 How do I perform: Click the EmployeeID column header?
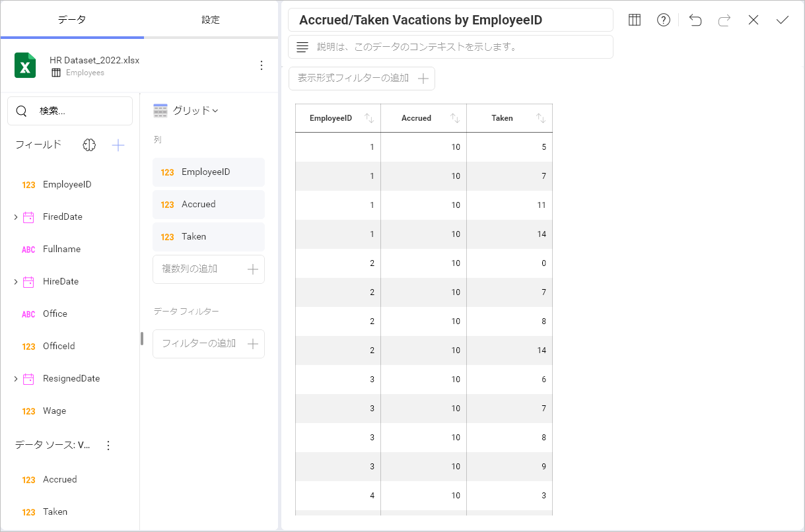[x=338, y=118]
